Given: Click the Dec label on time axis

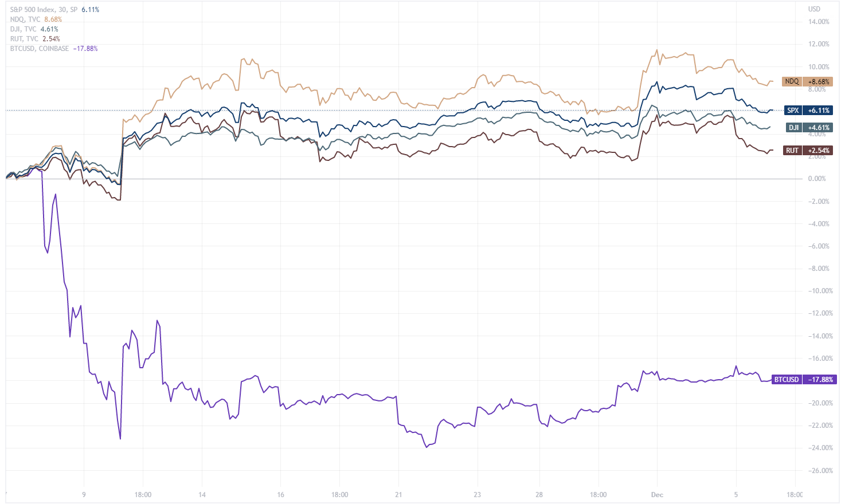Looking at the screenshot, I should point(657,495).
